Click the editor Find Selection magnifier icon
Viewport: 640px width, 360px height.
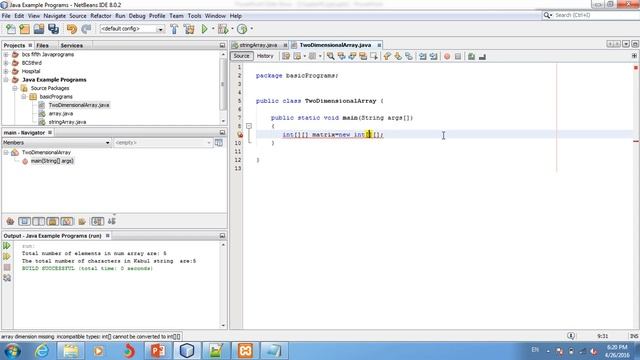point(331,56)
